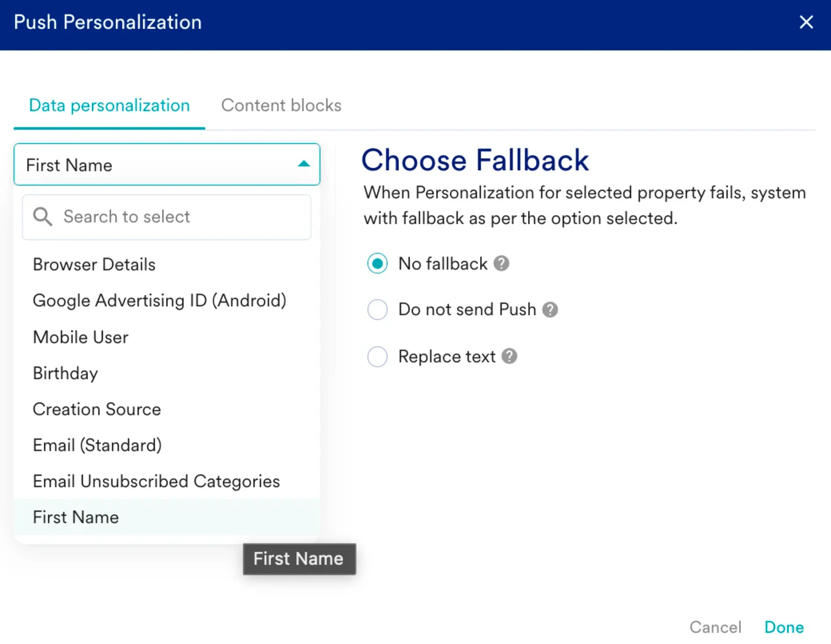Switch to the Content blocks tab
Screen dimensions: 831x644
(281, 105)
